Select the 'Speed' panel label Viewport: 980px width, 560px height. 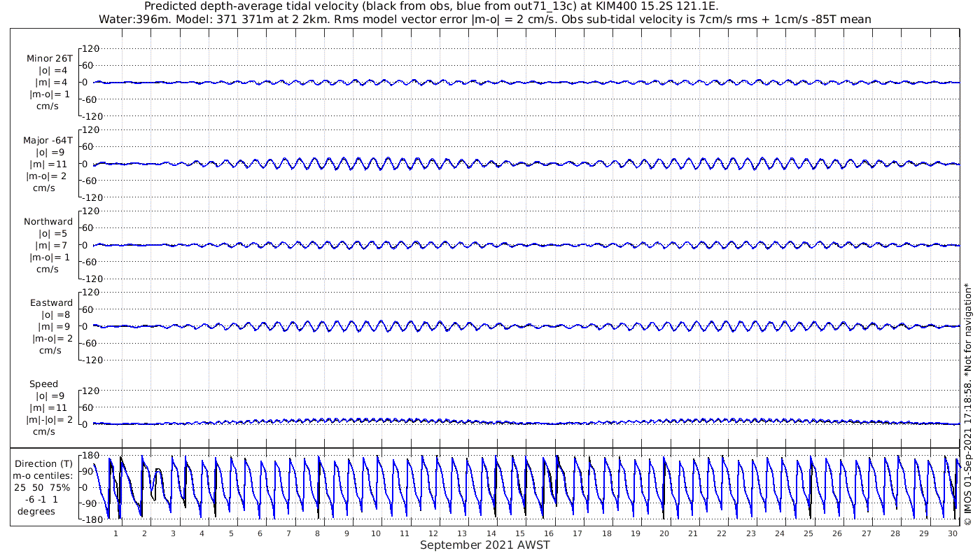(x=44, y=384)
